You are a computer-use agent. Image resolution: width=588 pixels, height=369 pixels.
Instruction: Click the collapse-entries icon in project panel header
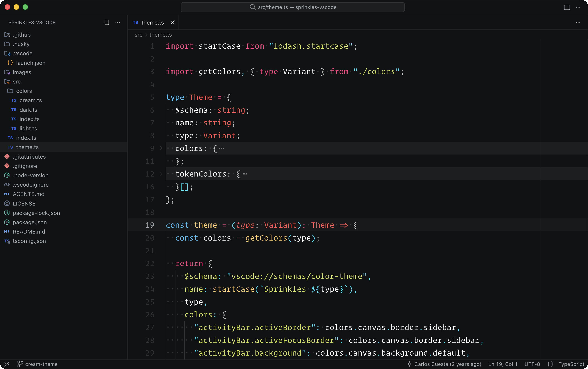[x=106, y=22]
